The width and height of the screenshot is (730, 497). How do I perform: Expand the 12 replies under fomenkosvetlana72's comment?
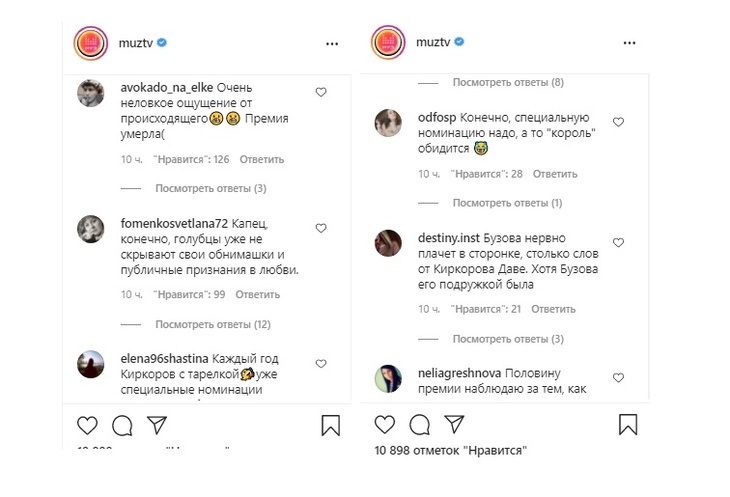coord(212,324)
